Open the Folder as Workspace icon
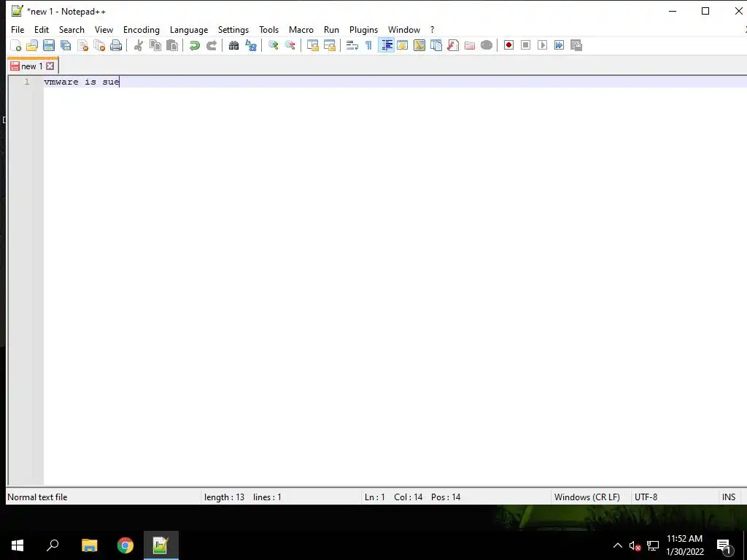This screenshot has height=560, width=747. pyautogui.click(x=470, y=45)
